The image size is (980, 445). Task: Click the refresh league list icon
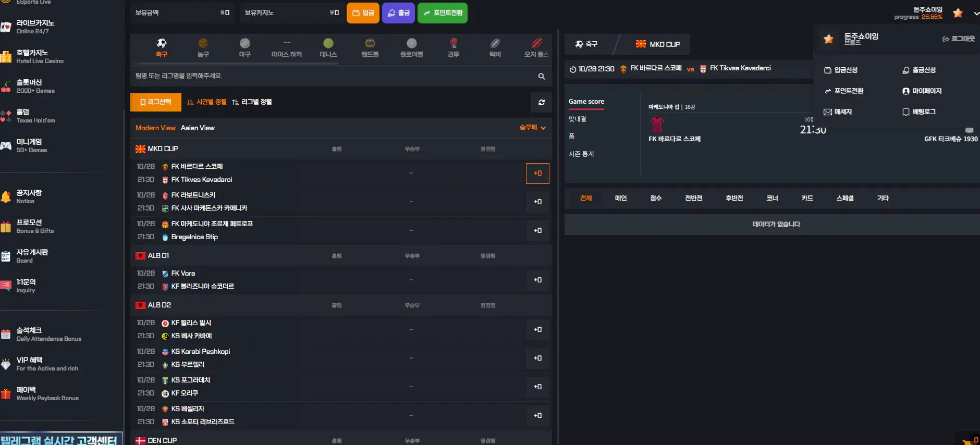pos(542,102)
